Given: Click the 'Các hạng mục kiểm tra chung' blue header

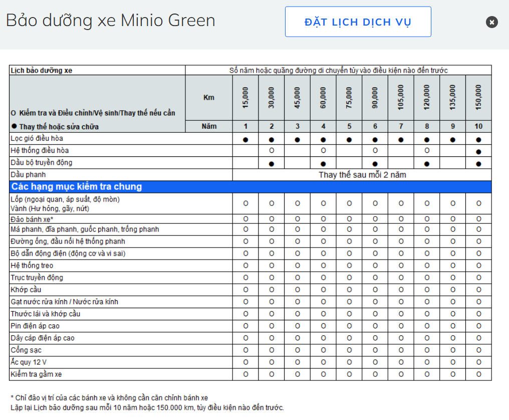Looking at the screenshot, I should coord(76,187).
